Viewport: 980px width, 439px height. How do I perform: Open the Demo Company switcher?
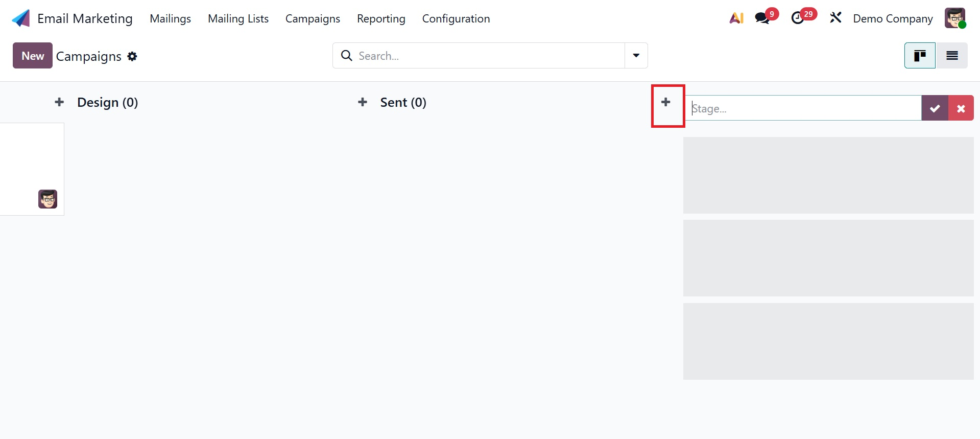(x=893, y=18)
